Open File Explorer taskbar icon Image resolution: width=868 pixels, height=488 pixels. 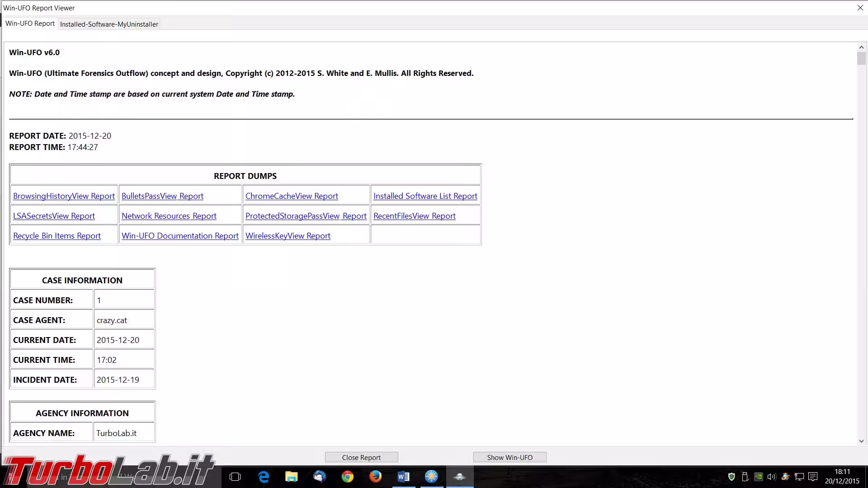click(292, 477)
